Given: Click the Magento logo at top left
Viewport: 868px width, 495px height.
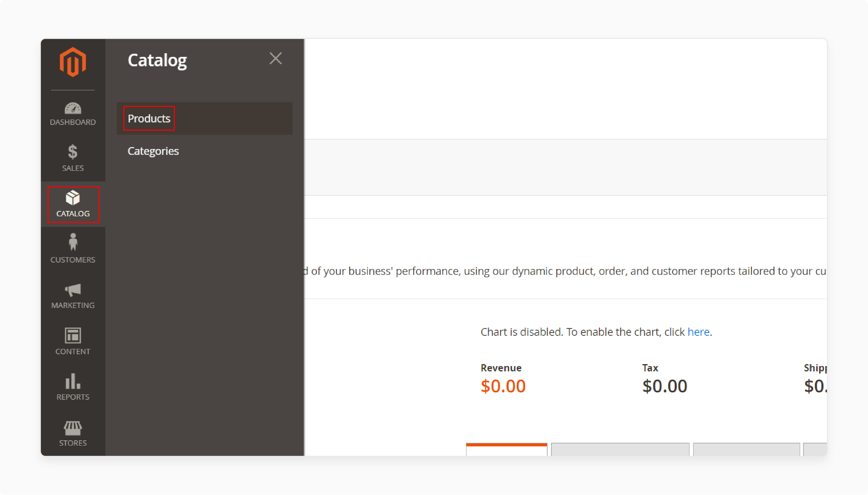Looking at the screenshot, I should click(73, 61).
